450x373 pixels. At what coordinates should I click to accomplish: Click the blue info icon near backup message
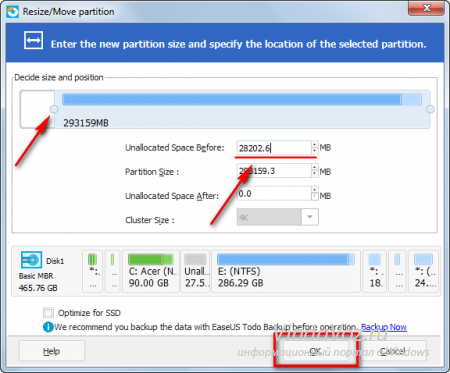click(x=48, y=327)
